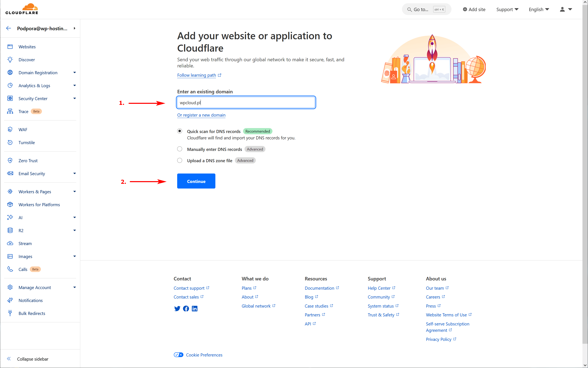This screenshot has width=588, height=368.
Task: Click Add site in the header
Action: coord(474,9)
